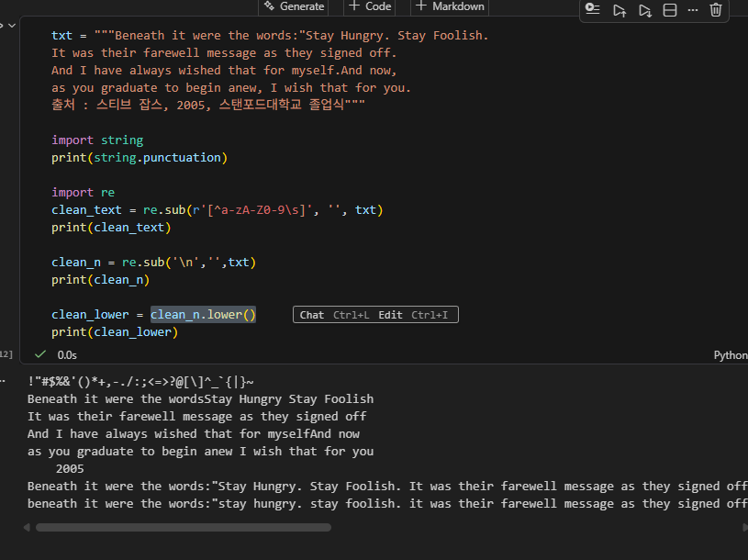Click 'print(string.punctuation)' line
The height and width of the screenshot is (560, 748).
140,158
